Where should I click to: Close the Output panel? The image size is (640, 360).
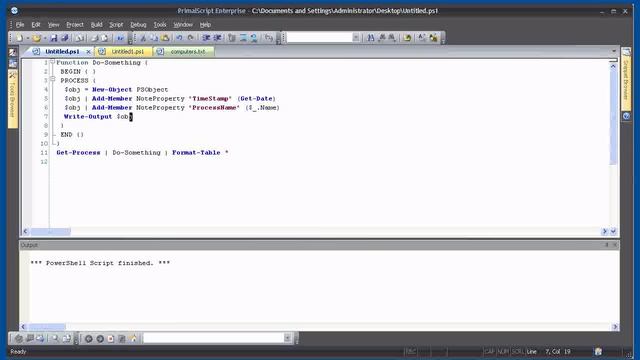coord(615,245)
